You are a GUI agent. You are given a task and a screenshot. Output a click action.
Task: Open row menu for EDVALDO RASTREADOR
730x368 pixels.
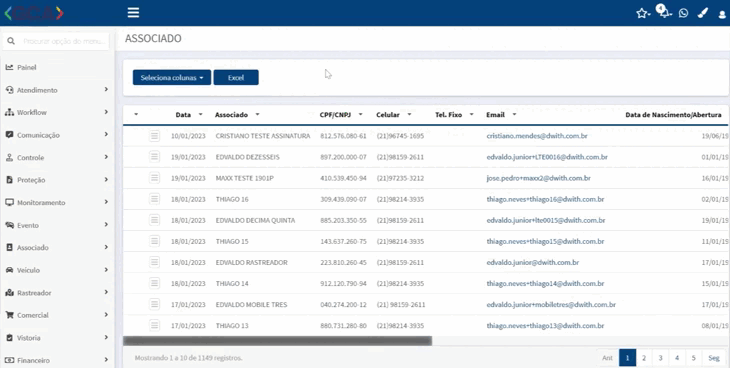tap(155, 262)
